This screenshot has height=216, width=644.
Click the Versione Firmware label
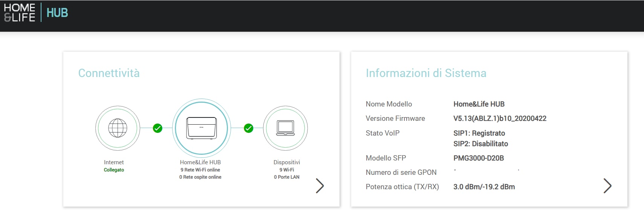(x=395, y=118)
